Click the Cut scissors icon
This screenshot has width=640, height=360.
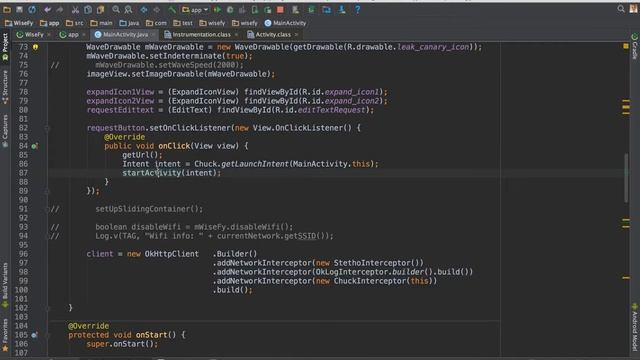coord(76,9)
